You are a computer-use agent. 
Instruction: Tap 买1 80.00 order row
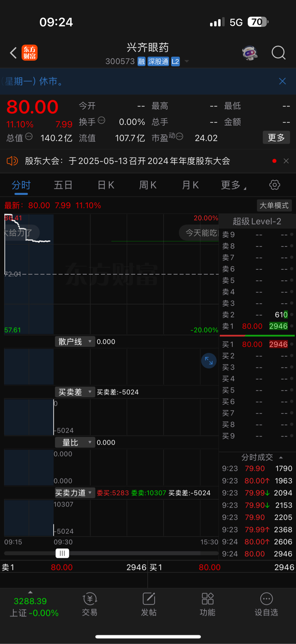tap(257, 344)
